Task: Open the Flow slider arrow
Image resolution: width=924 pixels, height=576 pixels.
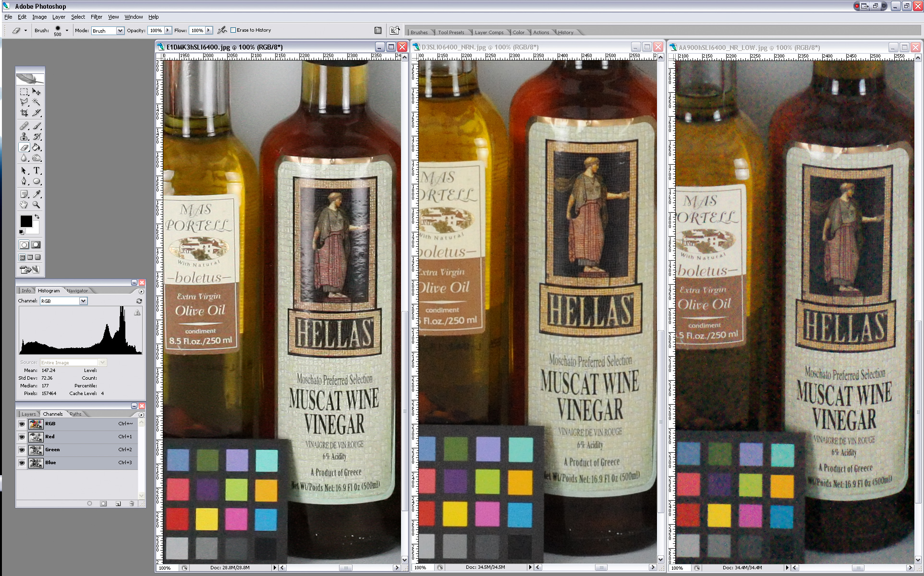Action: point(208,30)
